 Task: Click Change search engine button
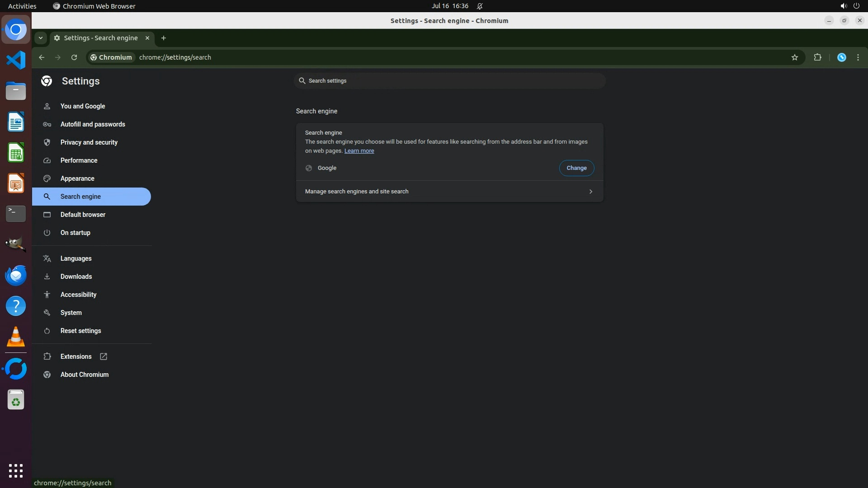[576, 168]
